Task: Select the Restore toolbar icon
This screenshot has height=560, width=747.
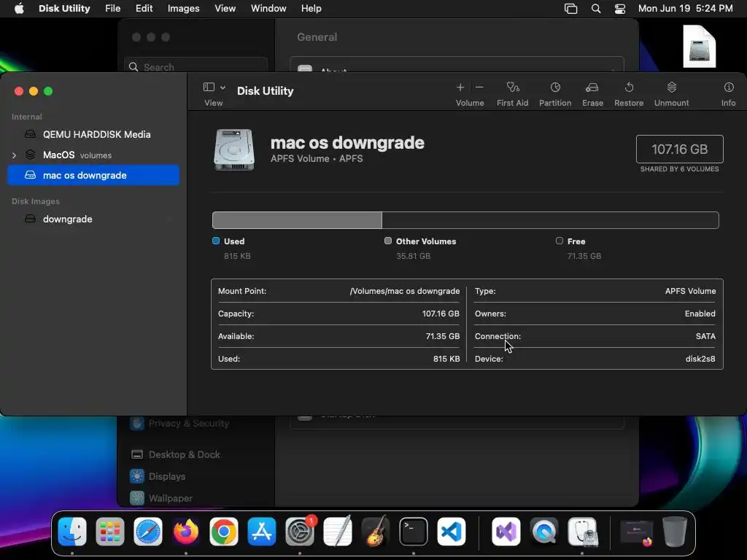Action: tap(629, 87)
